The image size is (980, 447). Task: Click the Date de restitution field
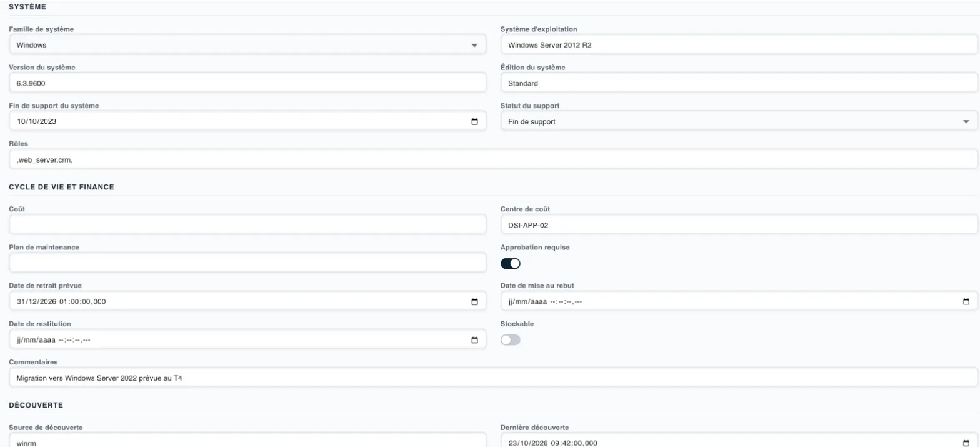[247, 339]
